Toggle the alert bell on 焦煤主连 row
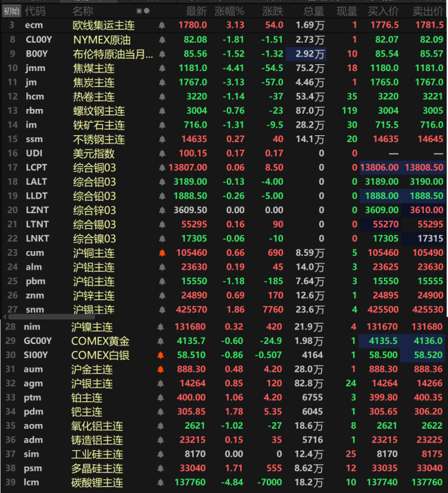Image resolution: width=448 pixels, height=493 pixels. 162,68
